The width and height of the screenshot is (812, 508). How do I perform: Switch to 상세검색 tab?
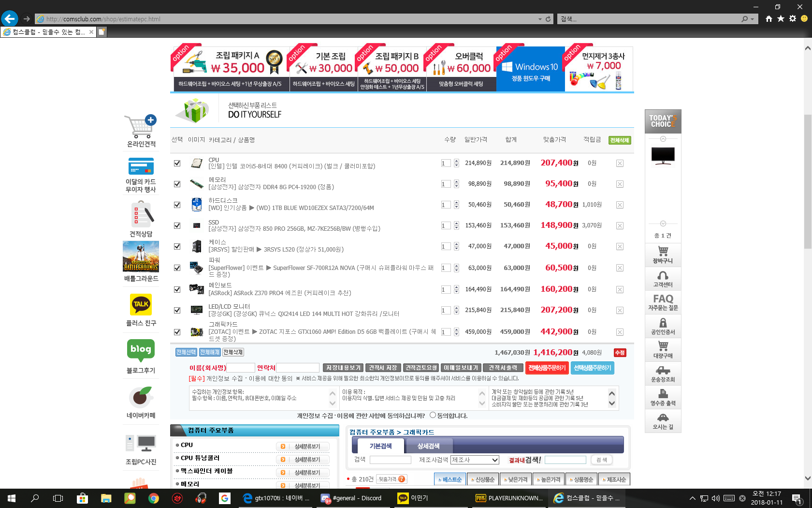[428, 446]
